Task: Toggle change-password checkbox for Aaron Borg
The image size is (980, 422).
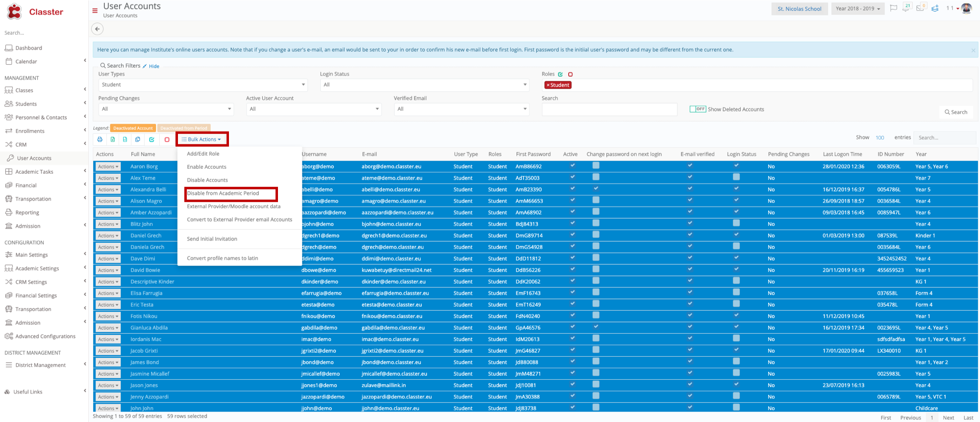Action: (596, 165)
